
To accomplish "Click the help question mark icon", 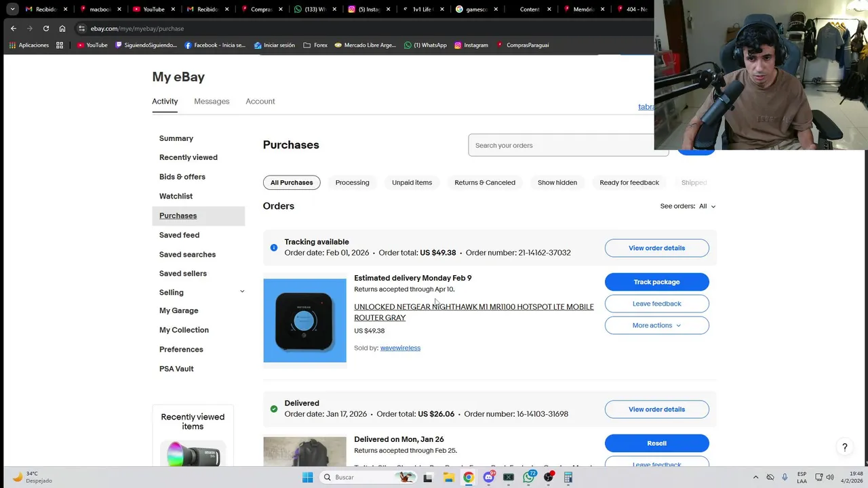I will pos(844,447).
